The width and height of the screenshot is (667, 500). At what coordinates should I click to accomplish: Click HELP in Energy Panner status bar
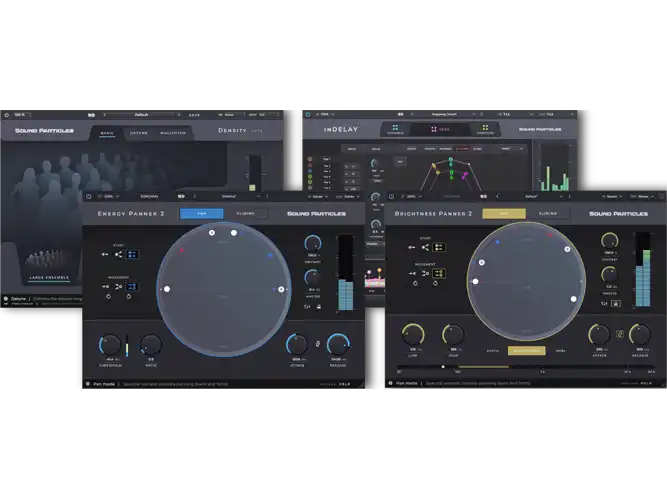pos(345,384)
